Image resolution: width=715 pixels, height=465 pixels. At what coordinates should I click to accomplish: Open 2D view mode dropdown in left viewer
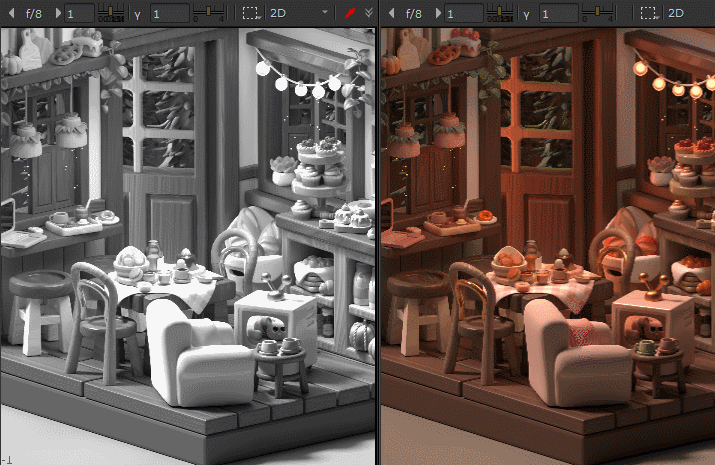(x=298, y=13)
